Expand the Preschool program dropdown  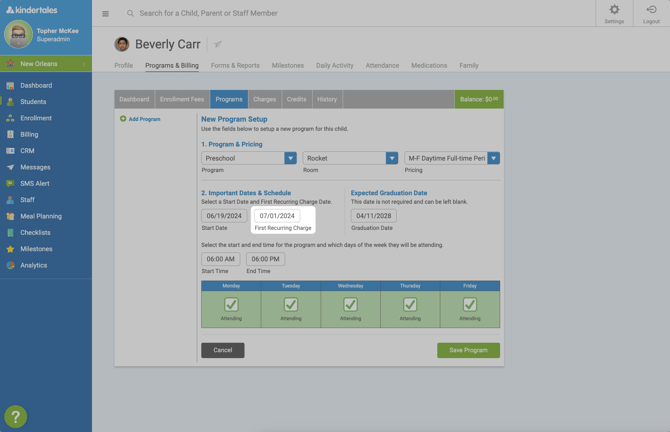(290, 158)
